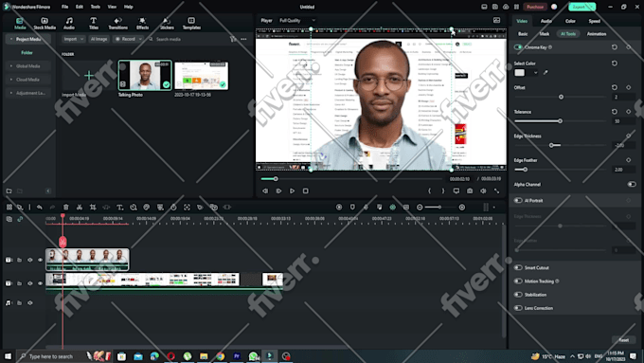This screenshot has width=644, height=363.
Task: Take a snapshot with camera icon
Action: click(470, 191)
